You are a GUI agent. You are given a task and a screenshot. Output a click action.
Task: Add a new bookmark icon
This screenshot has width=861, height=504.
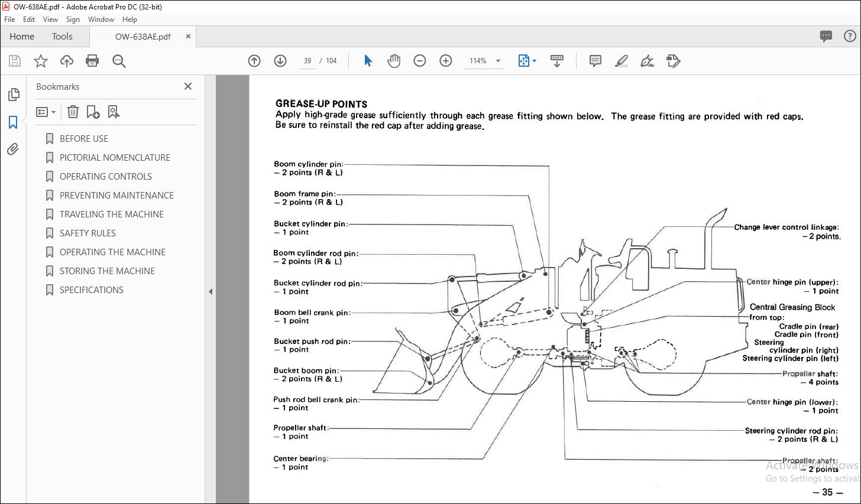pyautogui.click(x=93, y=112)
